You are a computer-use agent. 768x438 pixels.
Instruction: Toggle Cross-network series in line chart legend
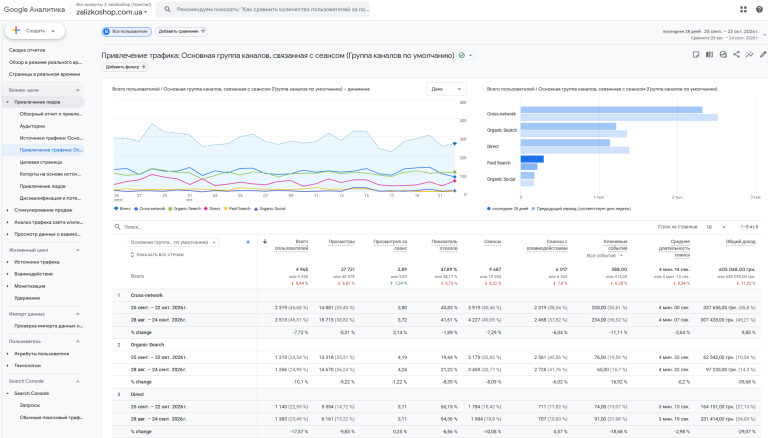150,209
